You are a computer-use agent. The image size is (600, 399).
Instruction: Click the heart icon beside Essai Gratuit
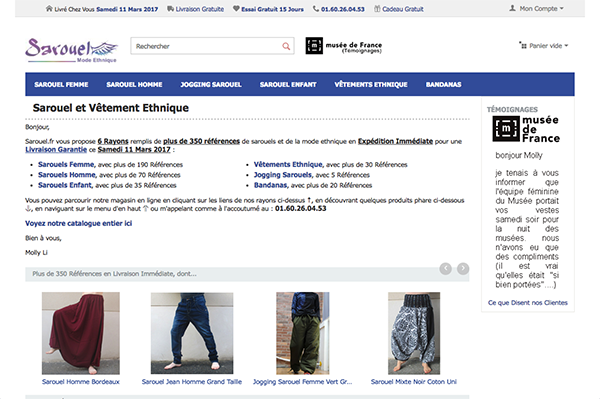point(236,8)
